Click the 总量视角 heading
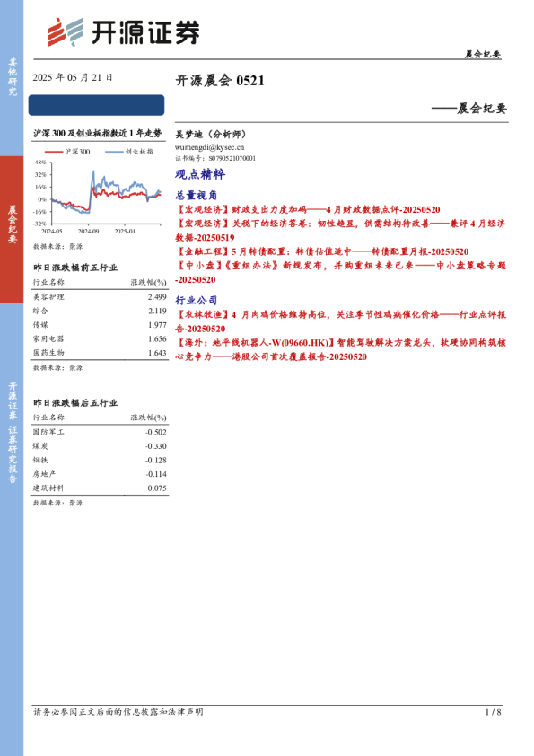Viewport: 534px width, 756px height. click(197, 195)
